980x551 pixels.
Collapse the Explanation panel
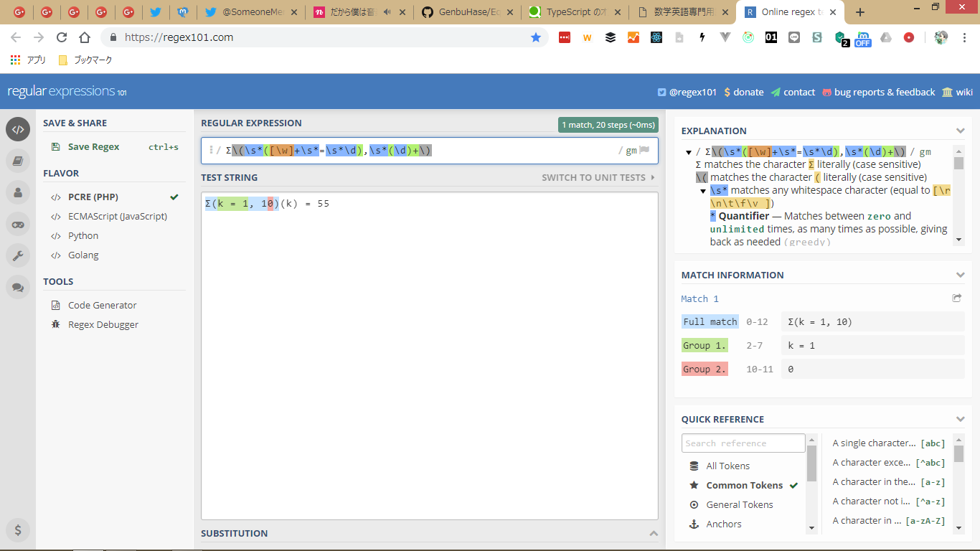[x=960, y=131]
